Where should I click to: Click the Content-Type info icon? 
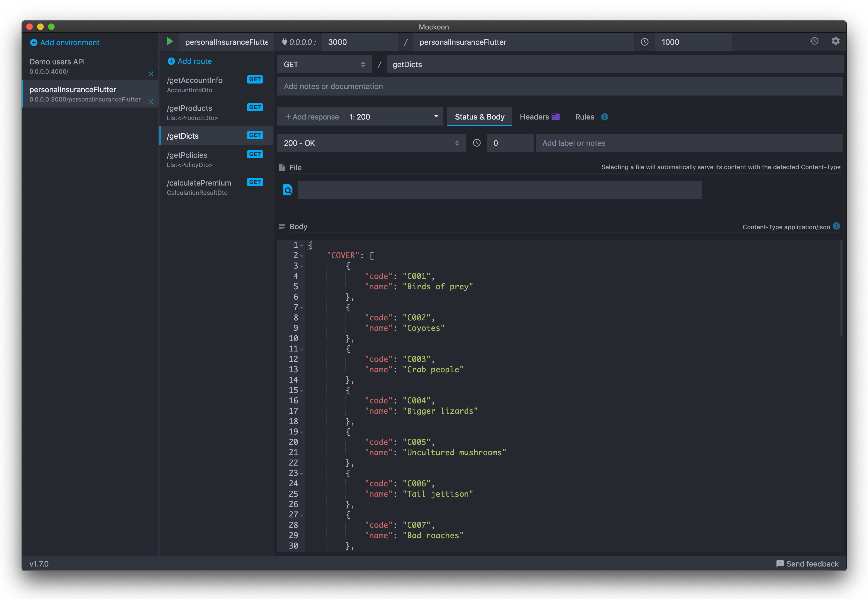pos(836,226)
